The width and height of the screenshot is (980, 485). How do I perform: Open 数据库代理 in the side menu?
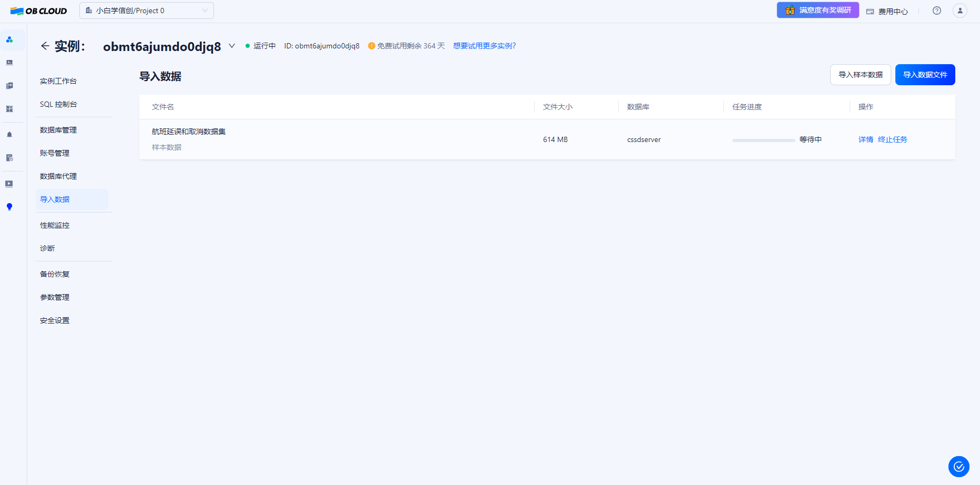coord(58,176)
